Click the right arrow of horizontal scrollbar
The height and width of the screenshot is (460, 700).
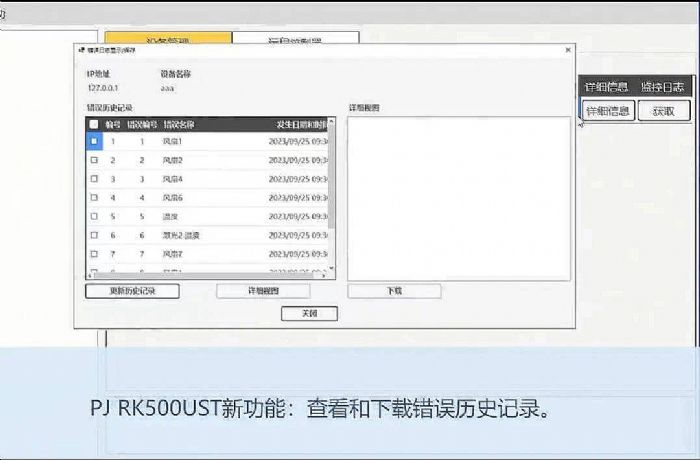323,276
